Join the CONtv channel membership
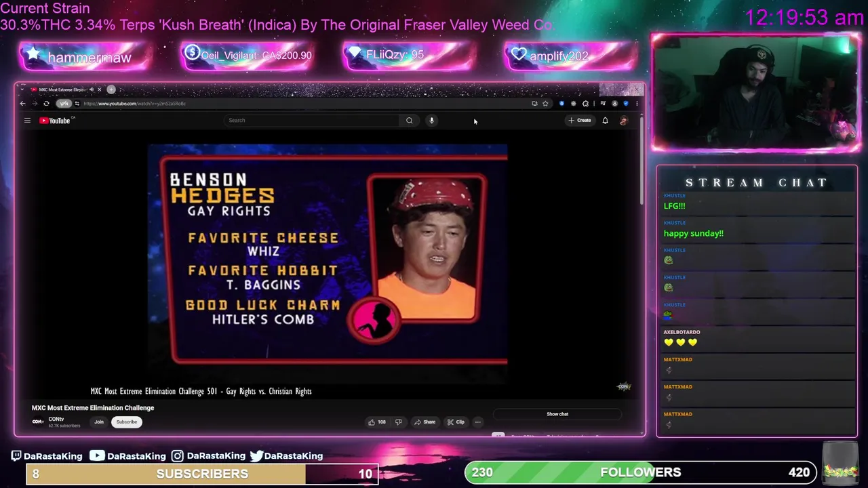The image size is (868, 488). [99, 422]
